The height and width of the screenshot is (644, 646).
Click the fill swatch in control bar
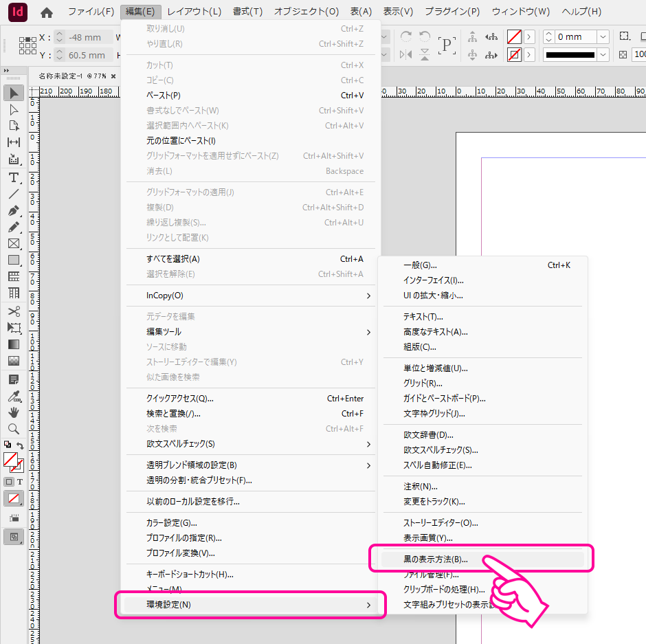[x=514, y=36]
